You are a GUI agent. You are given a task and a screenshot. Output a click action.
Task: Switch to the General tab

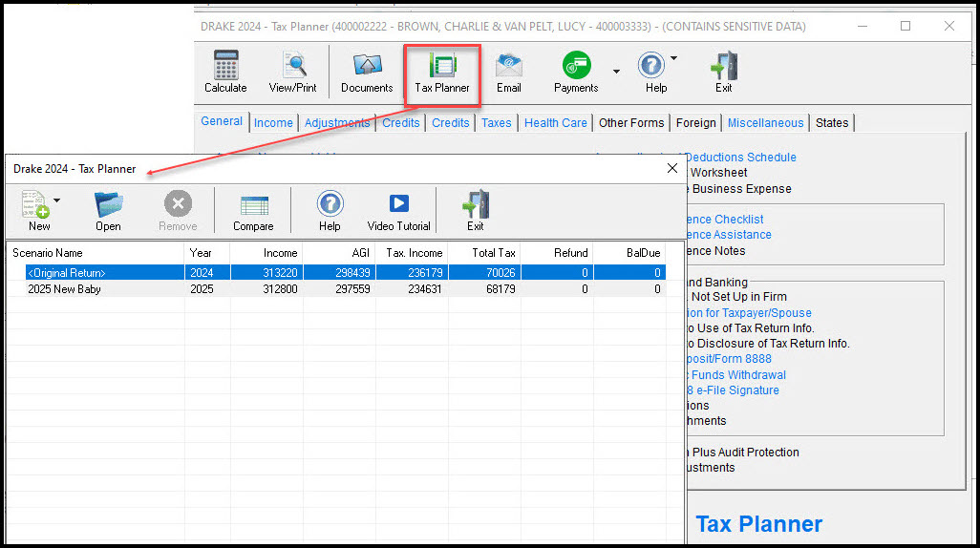click(x=222, y=121)
